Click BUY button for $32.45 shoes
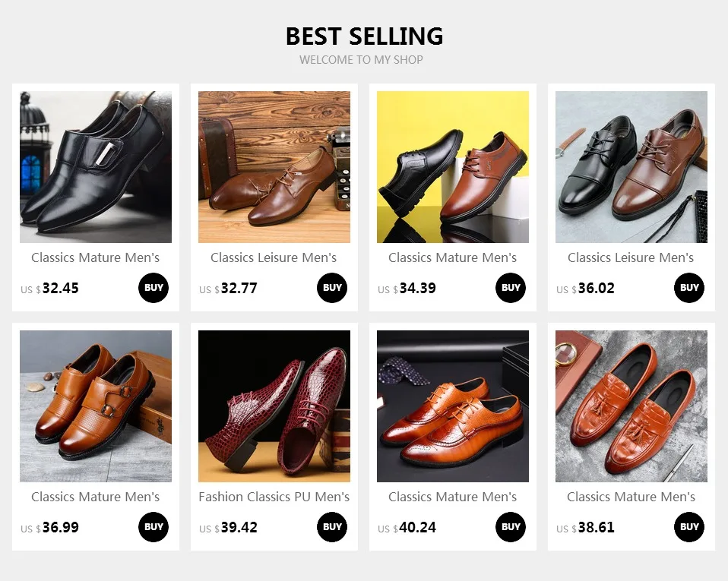 [x=154, y=288]
